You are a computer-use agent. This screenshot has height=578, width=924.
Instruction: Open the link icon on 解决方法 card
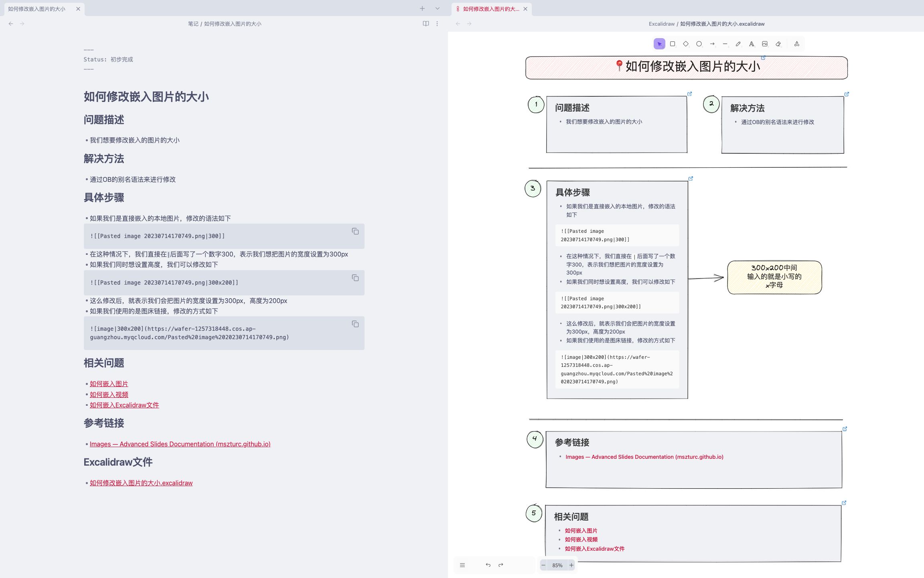point(847,94)
